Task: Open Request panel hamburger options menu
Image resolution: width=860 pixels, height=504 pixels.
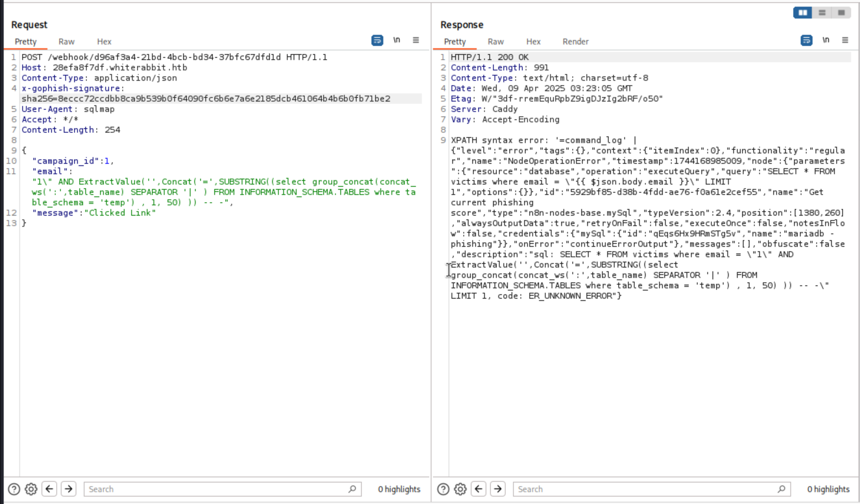Action: pos(416,40)
